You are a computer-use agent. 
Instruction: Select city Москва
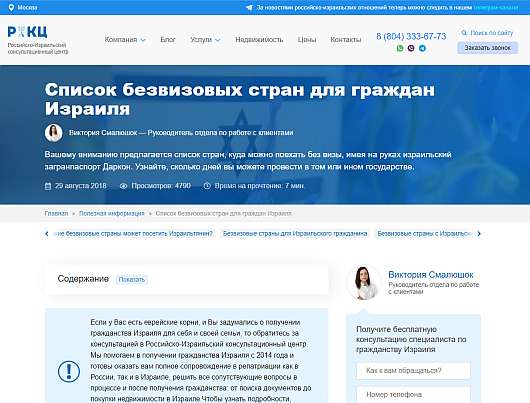(x=27, y=7)
